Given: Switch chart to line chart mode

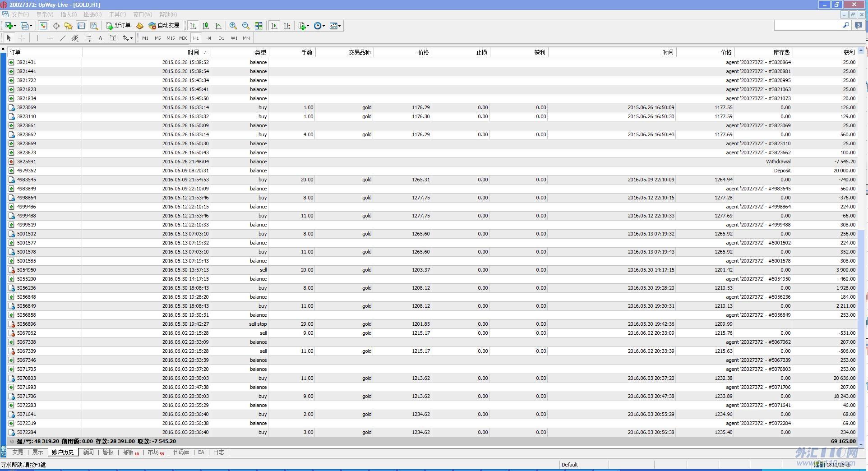Looking at the screenshot, I should [218, 26].
